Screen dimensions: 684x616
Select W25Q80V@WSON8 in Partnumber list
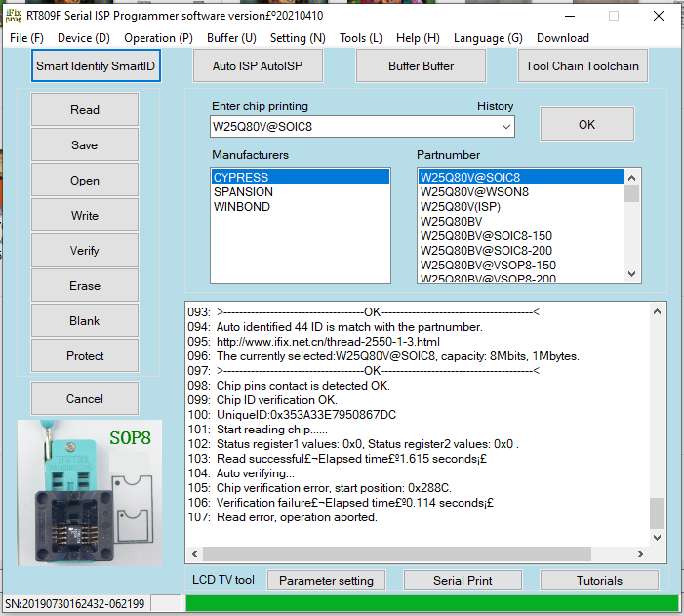click(x=474, y=192)
